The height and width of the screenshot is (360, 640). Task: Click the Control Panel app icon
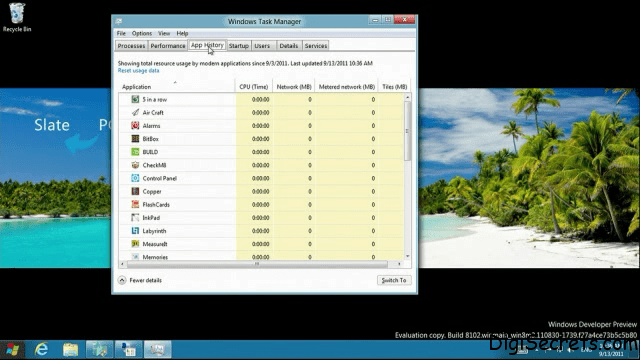[x=135, y=178]
